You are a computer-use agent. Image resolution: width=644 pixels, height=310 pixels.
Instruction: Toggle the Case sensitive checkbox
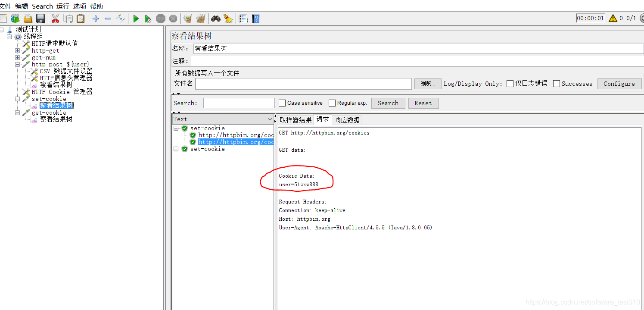click(282, 103)
